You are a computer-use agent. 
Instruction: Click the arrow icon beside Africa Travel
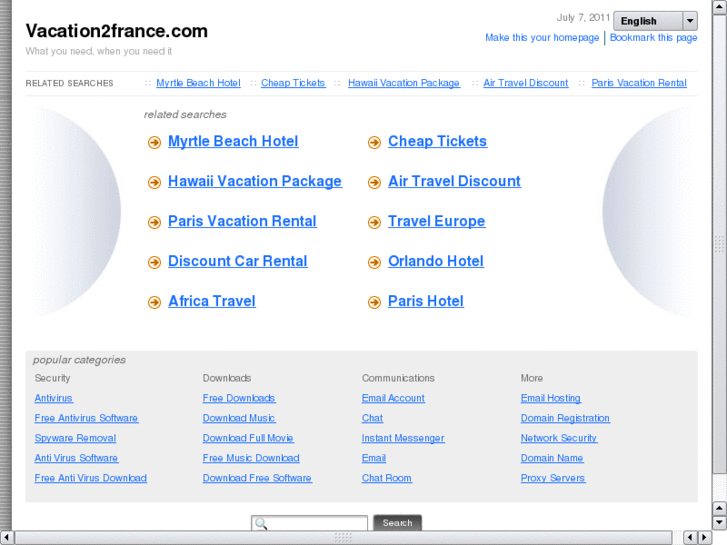[154, 302]
